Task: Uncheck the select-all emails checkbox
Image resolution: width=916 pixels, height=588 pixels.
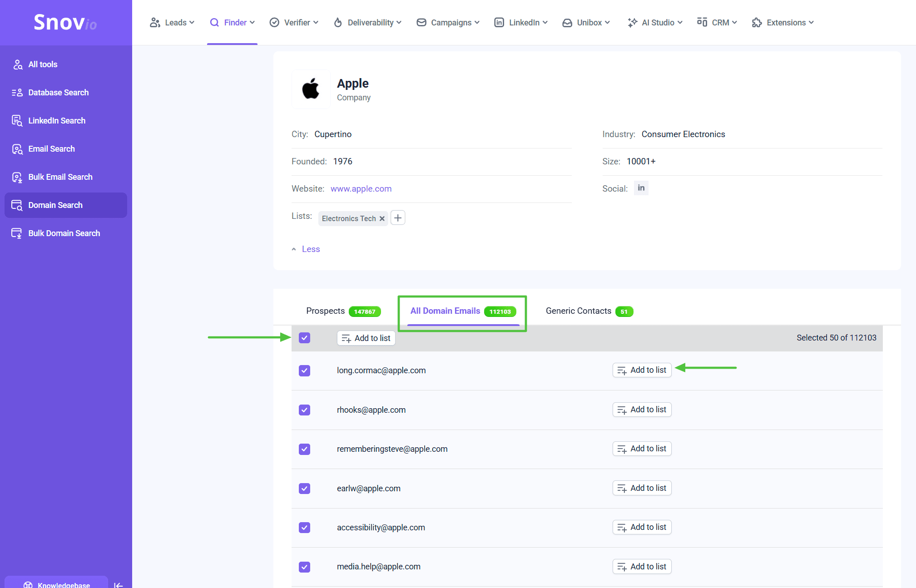Action: (x=304, y=338)
